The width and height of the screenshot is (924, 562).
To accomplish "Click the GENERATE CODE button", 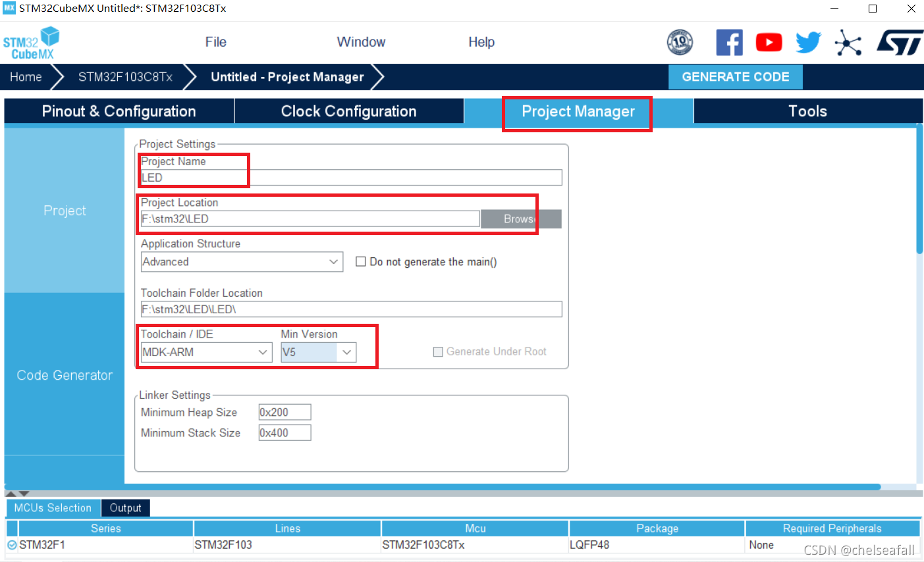I will 736,77.
